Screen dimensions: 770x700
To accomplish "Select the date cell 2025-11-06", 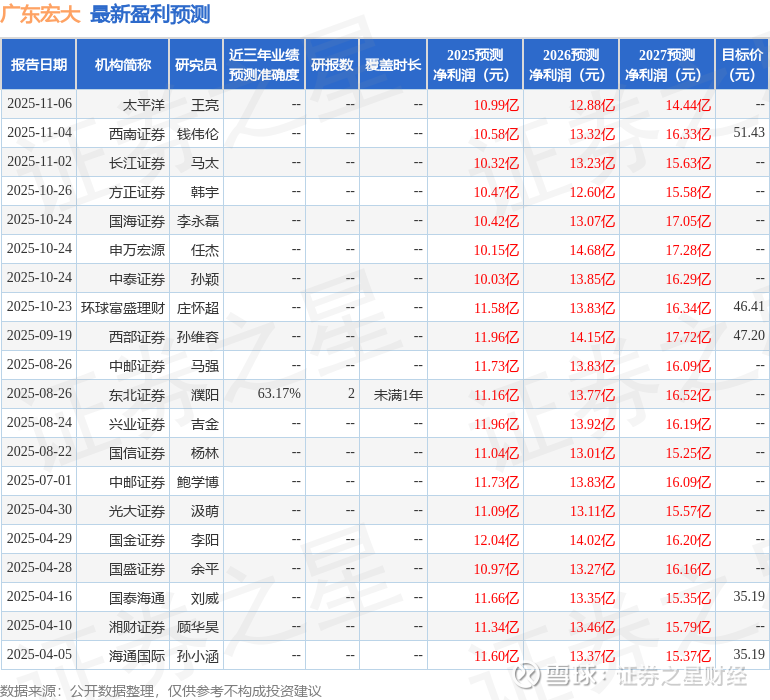I will tap(39, 104).
